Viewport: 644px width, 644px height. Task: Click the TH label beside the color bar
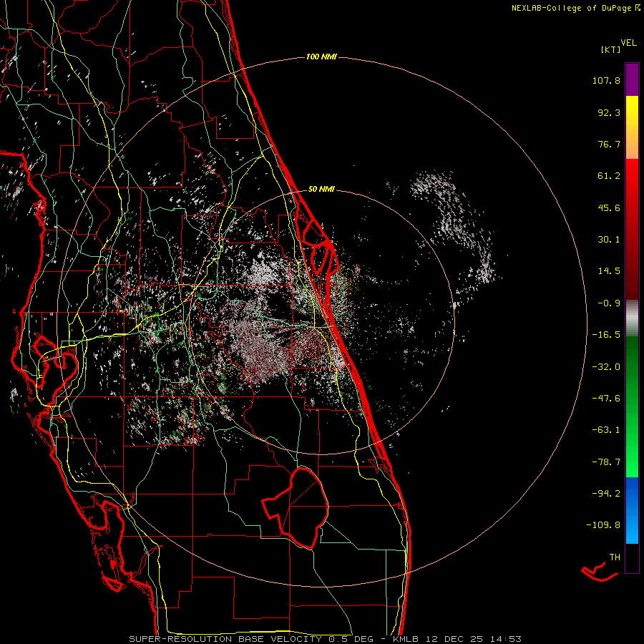coord(615,557)
